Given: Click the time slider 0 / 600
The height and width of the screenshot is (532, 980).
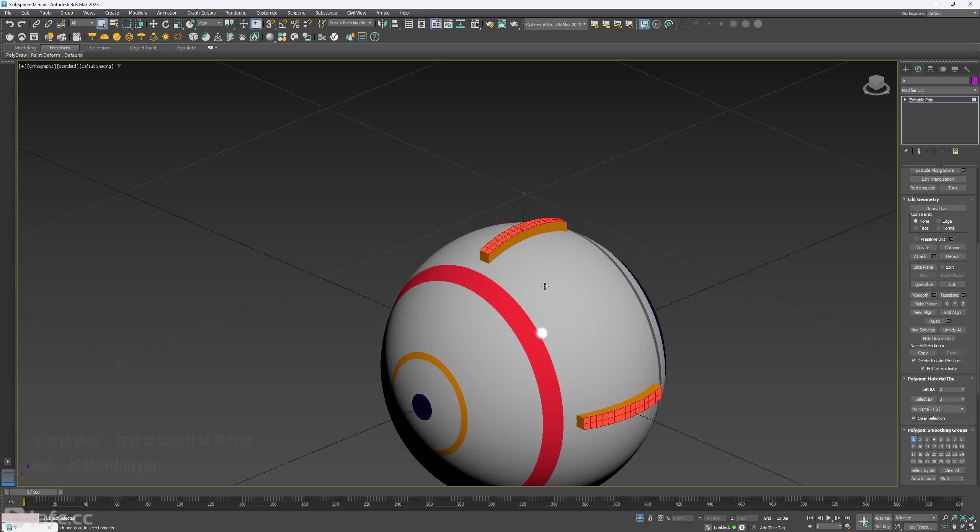Looking at the screenshot, I should click(x=33, y=492).
